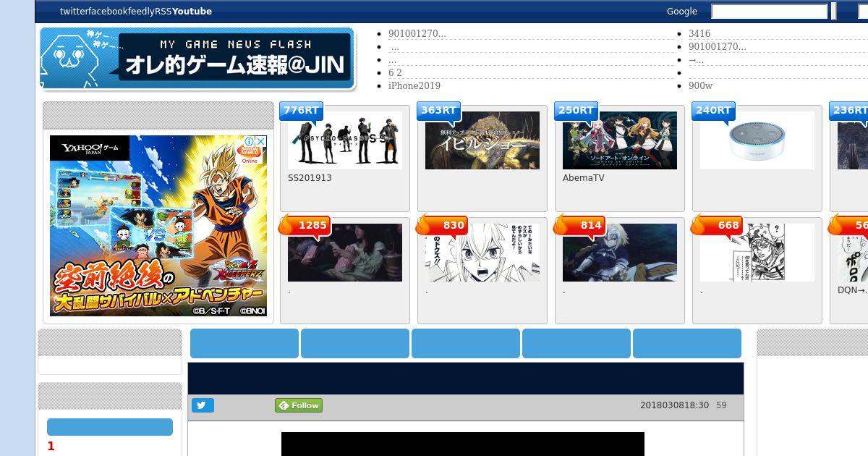Click the オレ的ゲーム速報@JIN site logo banner
This screenshot has width=868, height=456.
coord(197,59)
